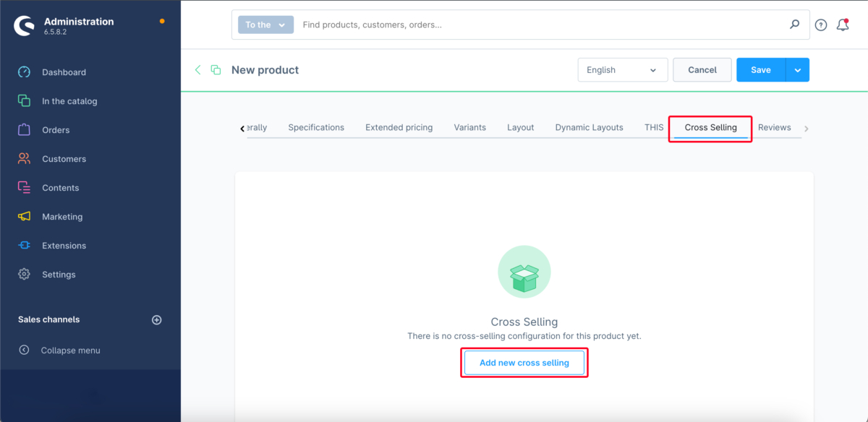The height and width of the screenshot is (422, 868).
Task: Click the 'Cross Selling' empty state heading
Action: pos(524,322)
